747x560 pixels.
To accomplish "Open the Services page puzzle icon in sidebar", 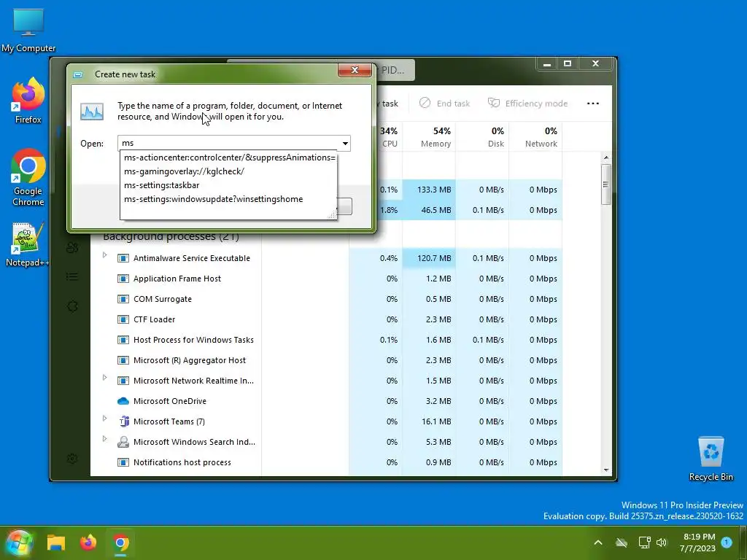I will 72,306.
